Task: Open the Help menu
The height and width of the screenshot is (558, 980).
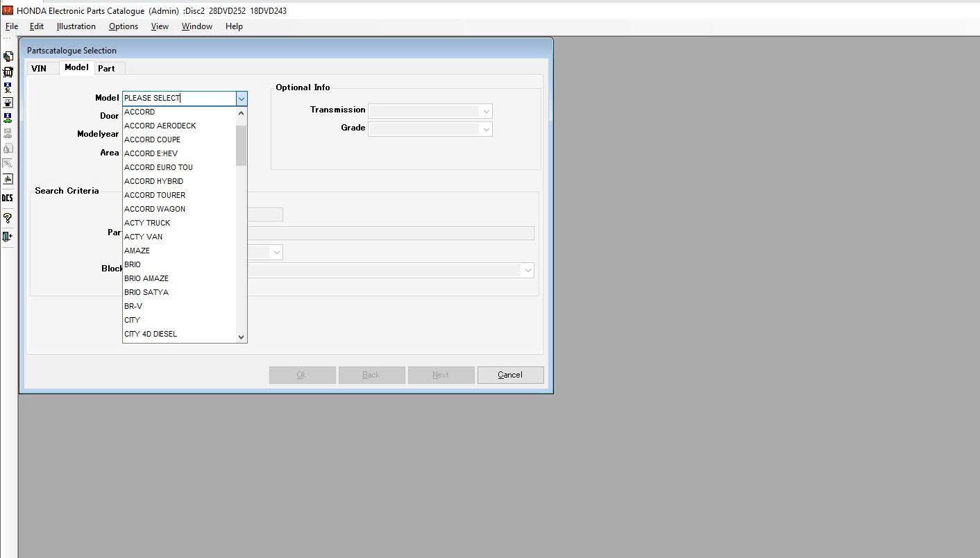Action: click(234, 26)
